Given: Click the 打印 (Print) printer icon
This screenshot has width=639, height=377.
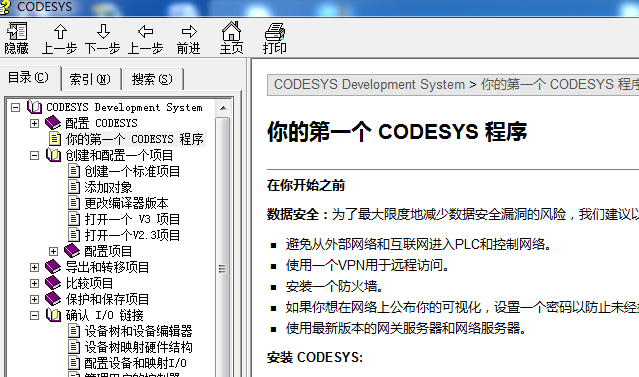Looking at the screenshot, I should point(275,31).
